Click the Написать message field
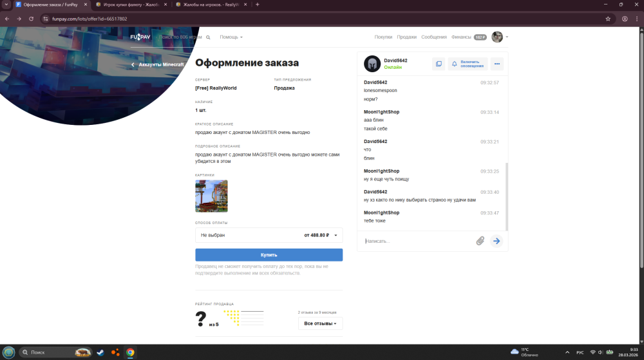Screen dimensions: 644x360 coord(418,241)
